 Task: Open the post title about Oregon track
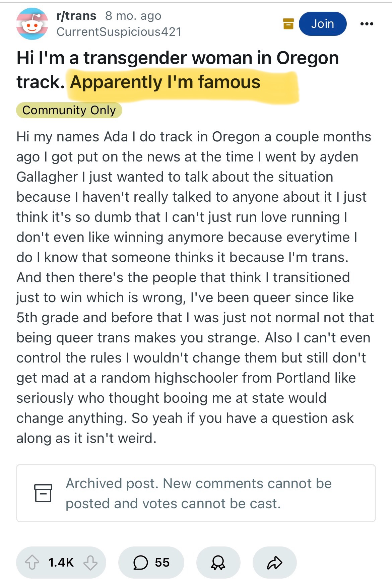click(x=178, y=58)
